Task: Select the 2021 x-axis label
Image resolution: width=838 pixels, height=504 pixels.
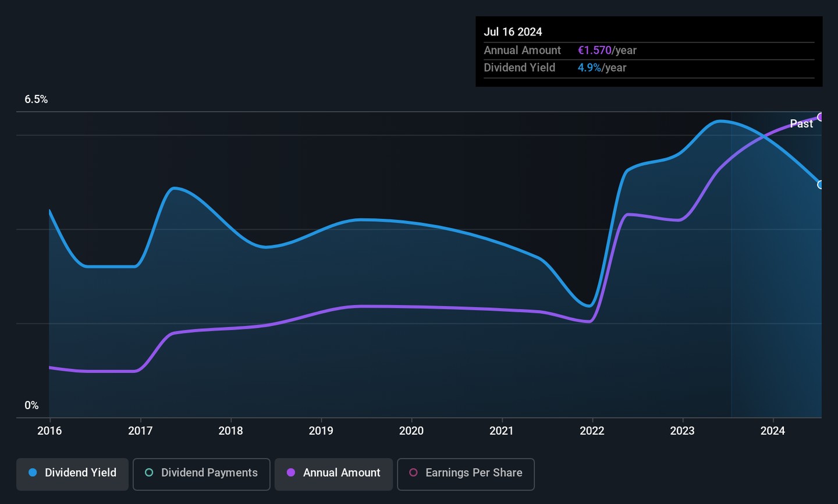Action: 502,431
